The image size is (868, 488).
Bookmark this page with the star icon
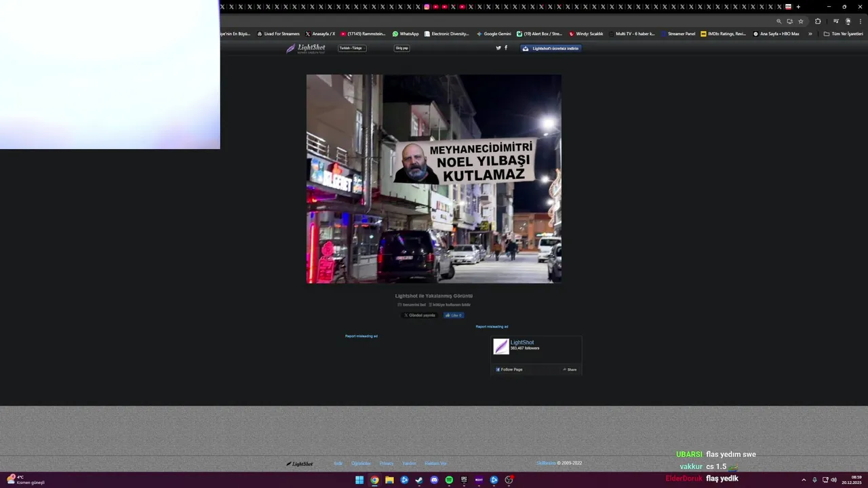pyautogui.click(x=800, y=21)
